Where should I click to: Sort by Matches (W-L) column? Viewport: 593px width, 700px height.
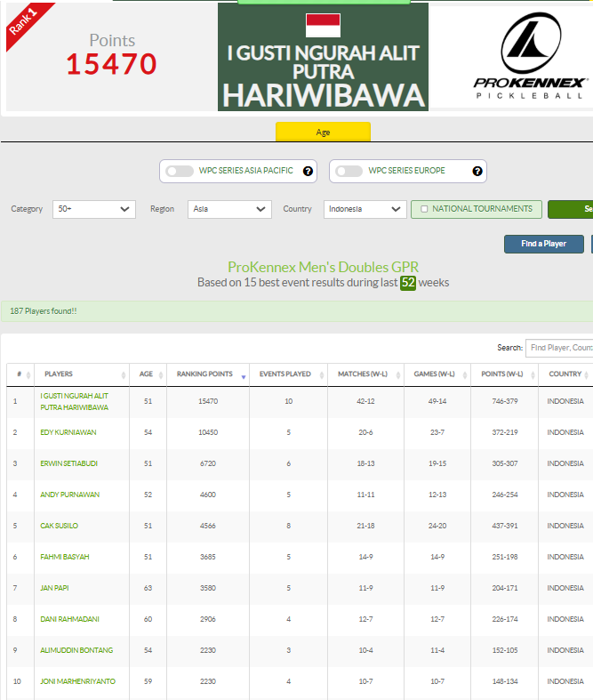coord(365,374)
